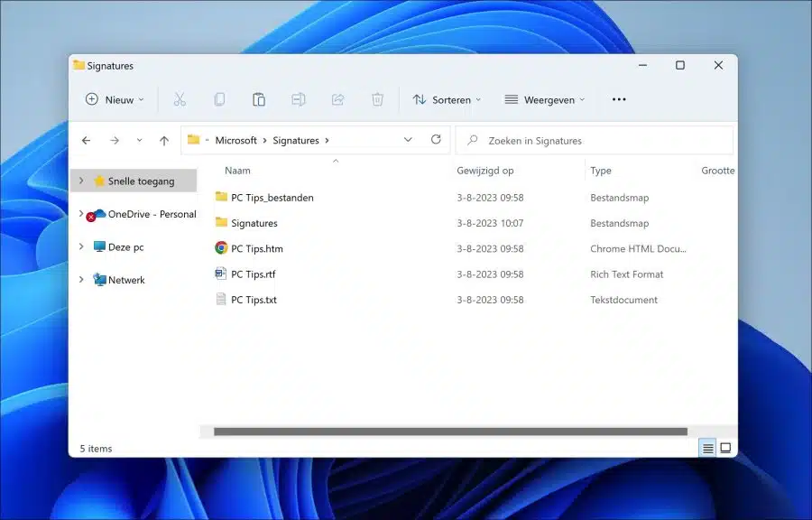Open the three-dots more options menu
This screenshot has width=812, height=520.
[619, 99]
